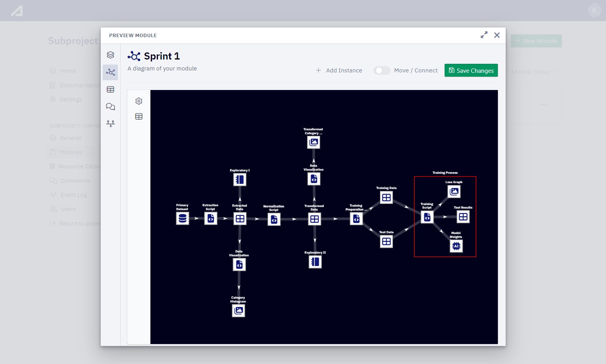Screen dimensions: 606x364
Task: Enable the Move / Connect toggle
Action: [x=382, y=70]
